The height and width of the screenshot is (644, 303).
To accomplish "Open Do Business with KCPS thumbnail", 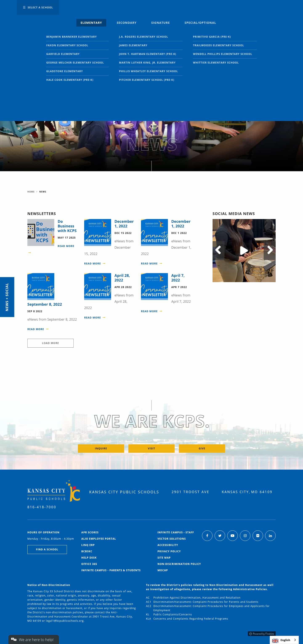I will tap(41, 232).
